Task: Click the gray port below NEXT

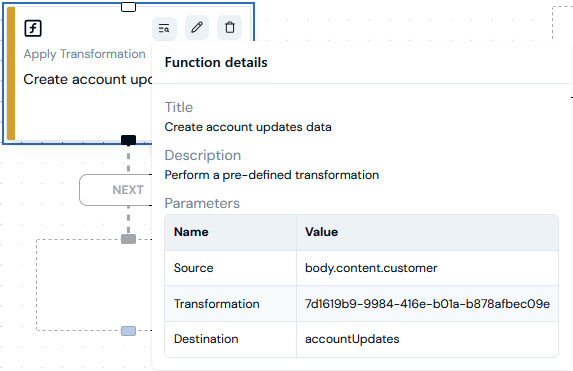Action: point(128,239)
